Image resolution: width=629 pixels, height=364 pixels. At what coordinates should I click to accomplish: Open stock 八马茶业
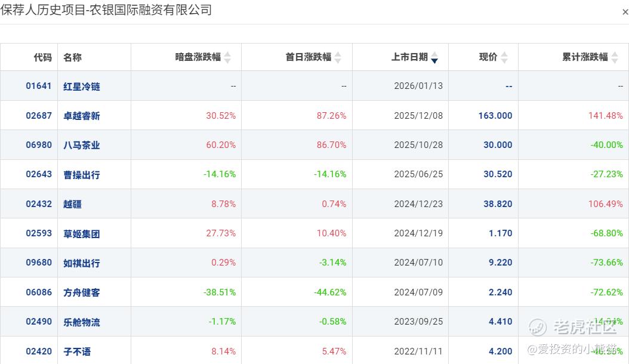click(81, 145)
